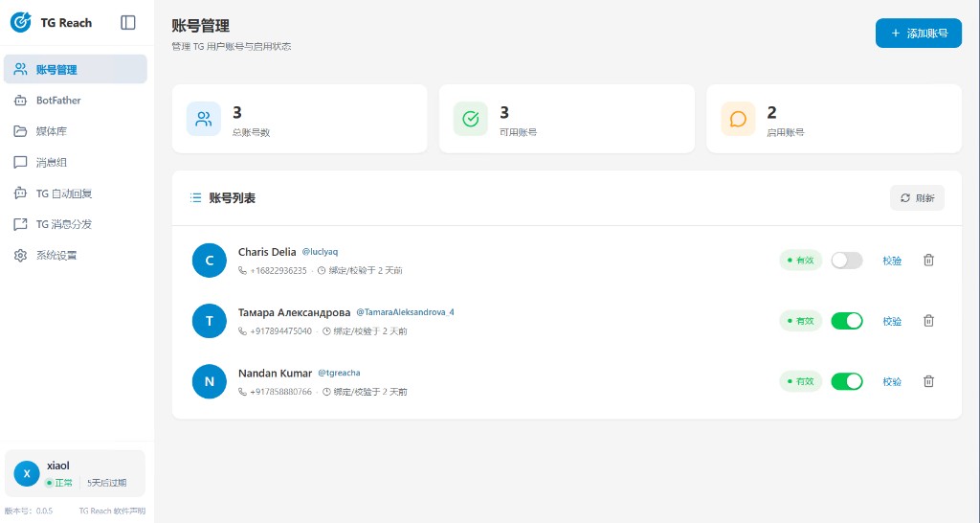Click trash icon for Тамара Александрова

tap(927, 321)
